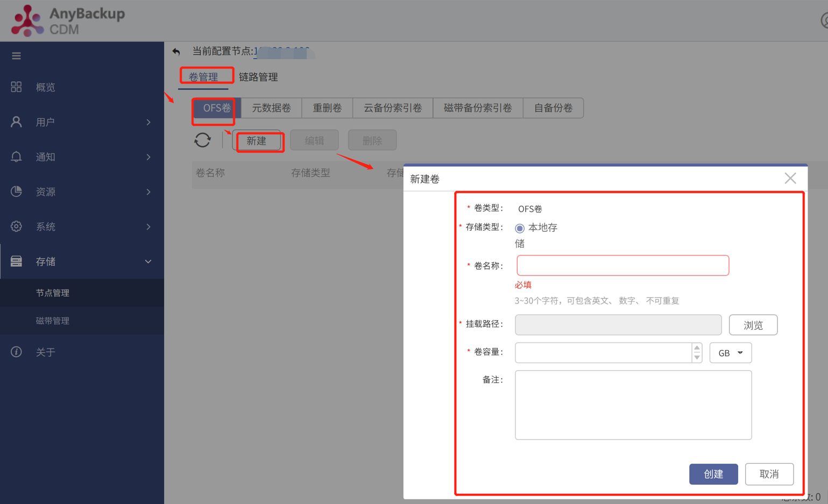Open the hamburger menu in the sidebar
Screen dimensions: 828x504
coord(16,55)
